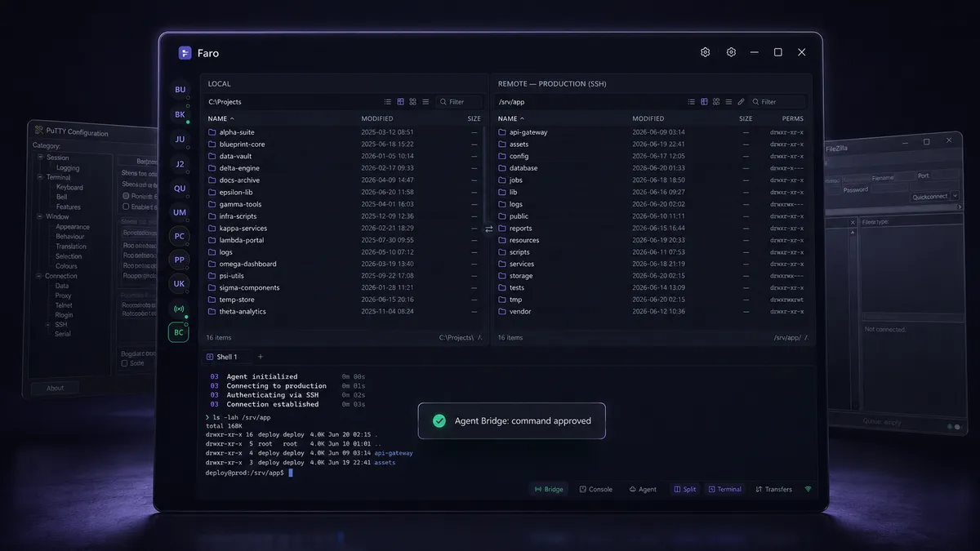Screen dimensions: 980x551
Task: Switch remote pane to grid view
Action: [716, 102]
